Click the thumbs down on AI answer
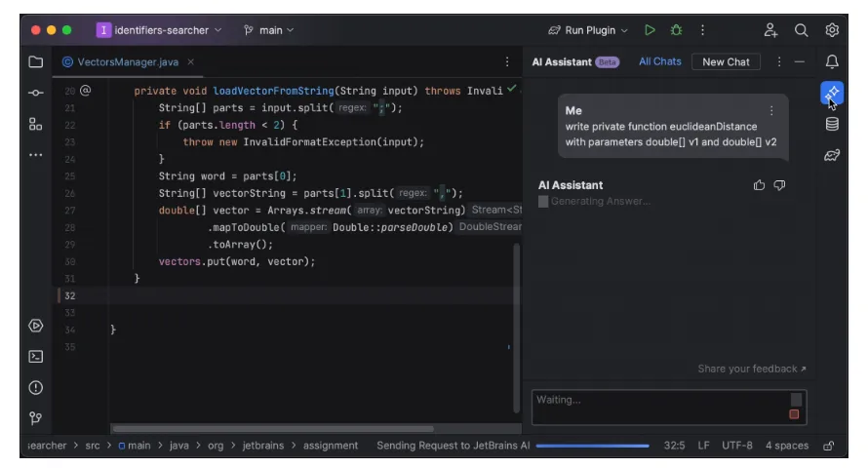 779,185
